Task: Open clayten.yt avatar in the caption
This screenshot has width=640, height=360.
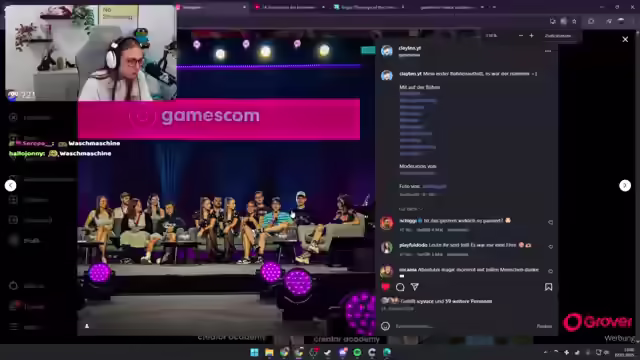Action: pyautogui.click(x=387, y=76)
